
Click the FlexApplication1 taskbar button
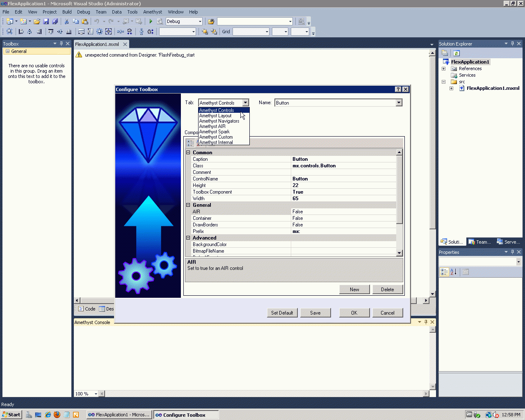(x=119, y=415)
